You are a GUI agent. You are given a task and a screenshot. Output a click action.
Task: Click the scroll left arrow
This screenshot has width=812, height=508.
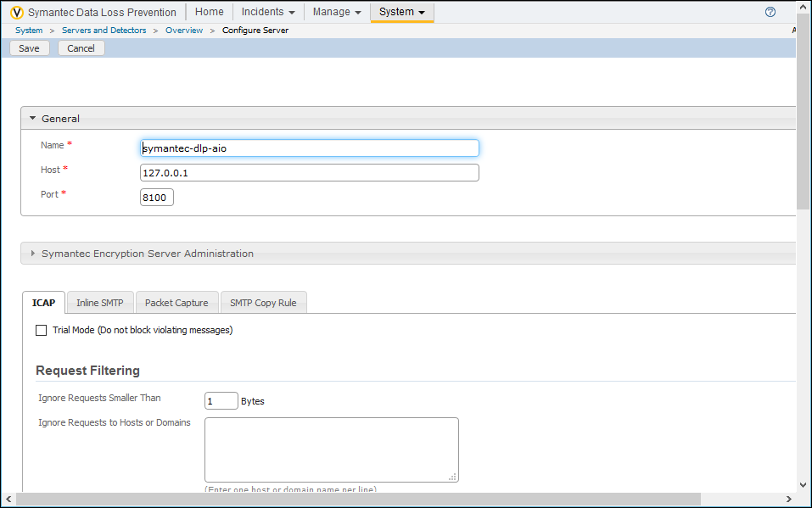tap(8, 500)
